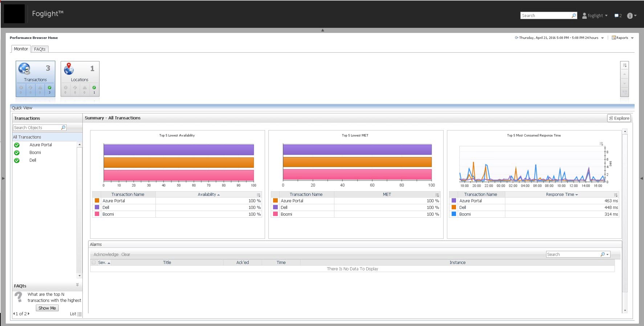Open the messages speech bubble icon
The width and height of the screenshot is (644, 326).
[x=616, y=16]
